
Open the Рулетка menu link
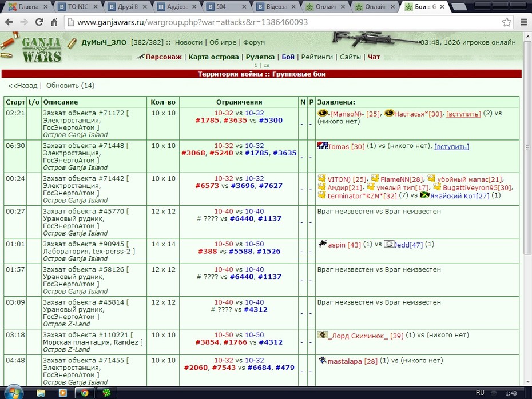(260, 57)
